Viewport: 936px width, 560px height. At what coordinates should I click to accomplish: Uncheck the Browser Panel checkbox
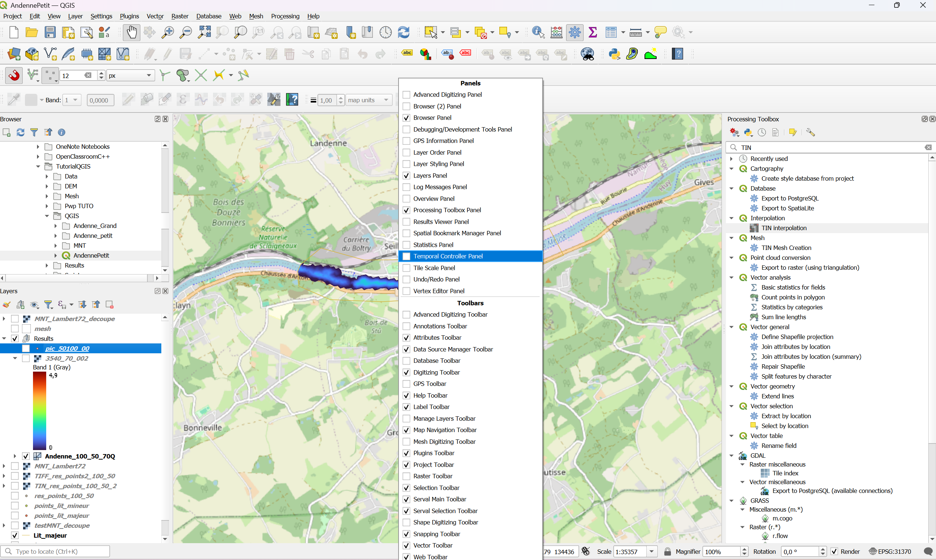[407, 118]
